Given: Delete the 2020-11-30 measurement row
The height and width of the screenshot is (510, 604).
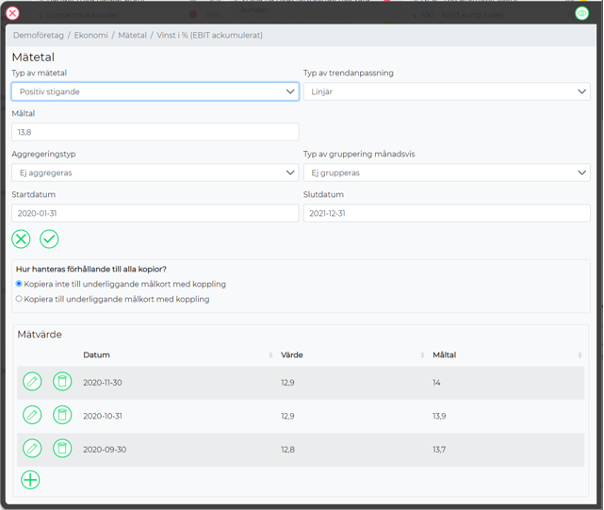Looking at the screenshot, I should coord(62,382).
